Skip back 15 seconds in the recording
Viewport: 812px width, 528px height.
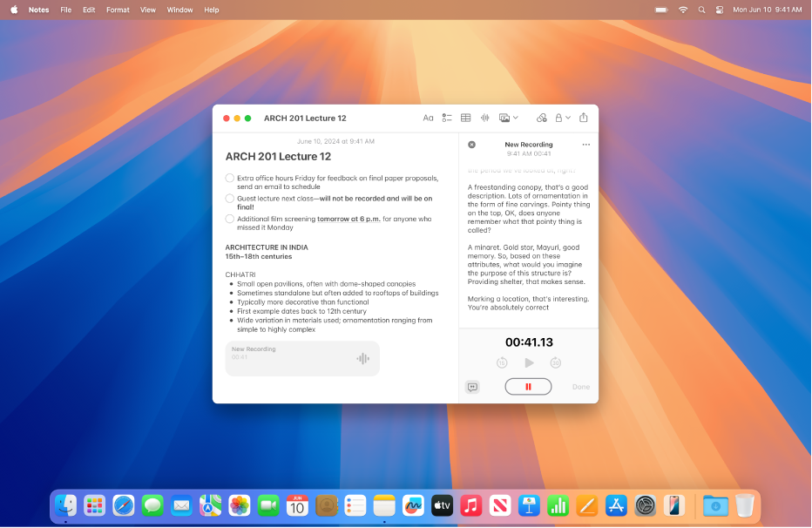[502, 362]
